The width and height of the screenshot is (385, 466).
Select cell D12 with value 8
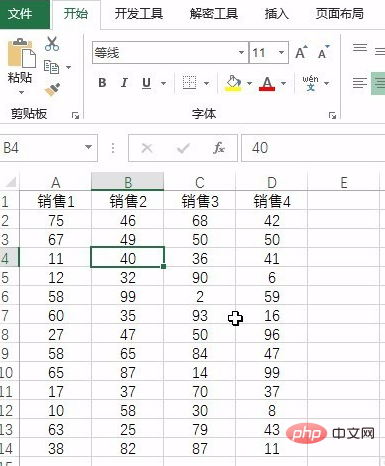click(272, 410)
